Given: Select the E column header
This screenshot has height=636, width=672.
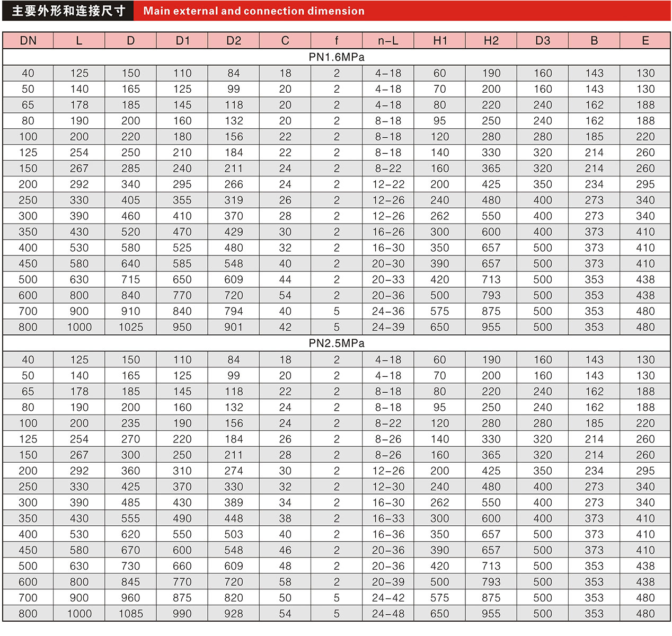Looking at the screenshot, I should [x=646, y=41].
